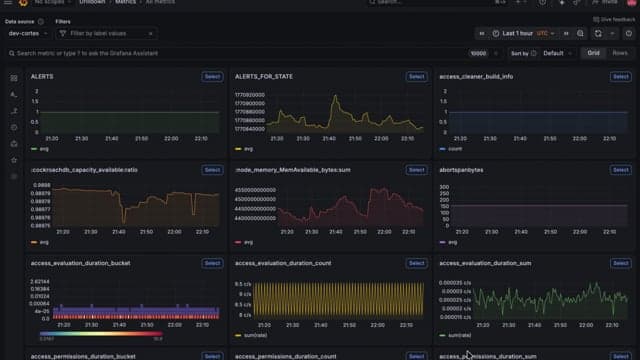The image size is (640, 360).
Task: Shift time range backward
Action: [x=482, y=33]
